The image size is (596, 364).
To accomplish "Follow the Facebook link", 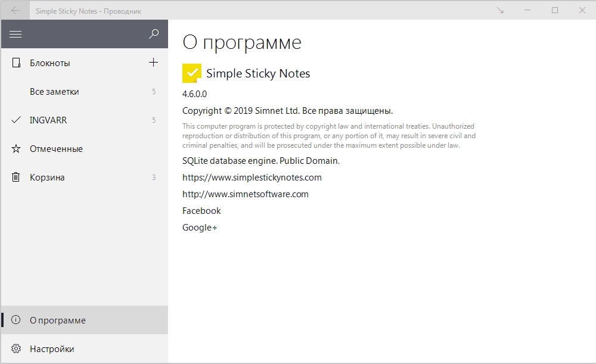I will tap(201, 211).
